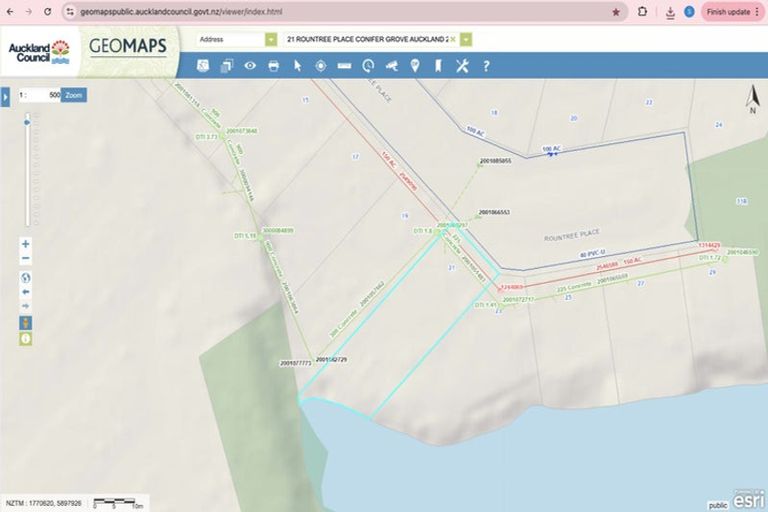Screen dimensions: 768x512
Task: Click the help question mark icon
Action: click(486, 66)
